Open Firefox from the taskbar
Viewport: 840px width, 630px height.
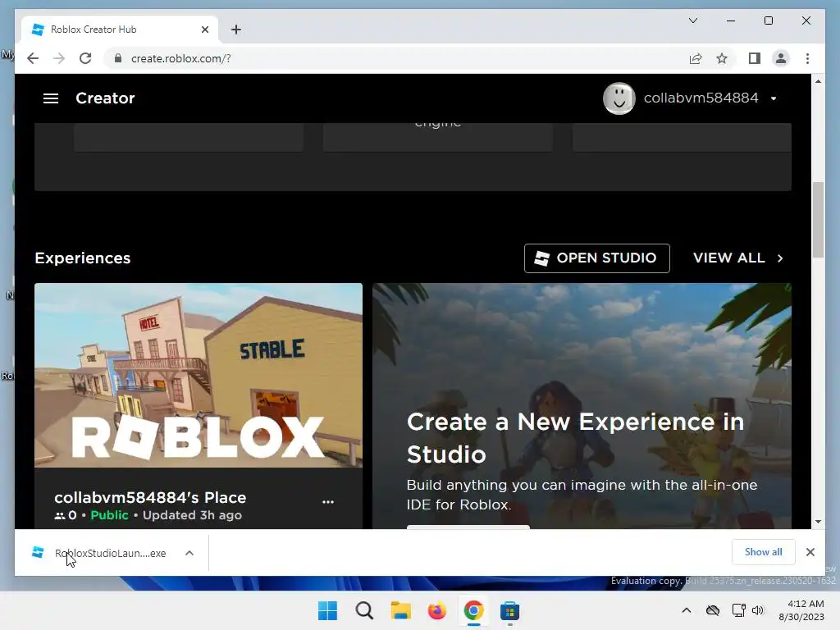[x=437, y=610]
